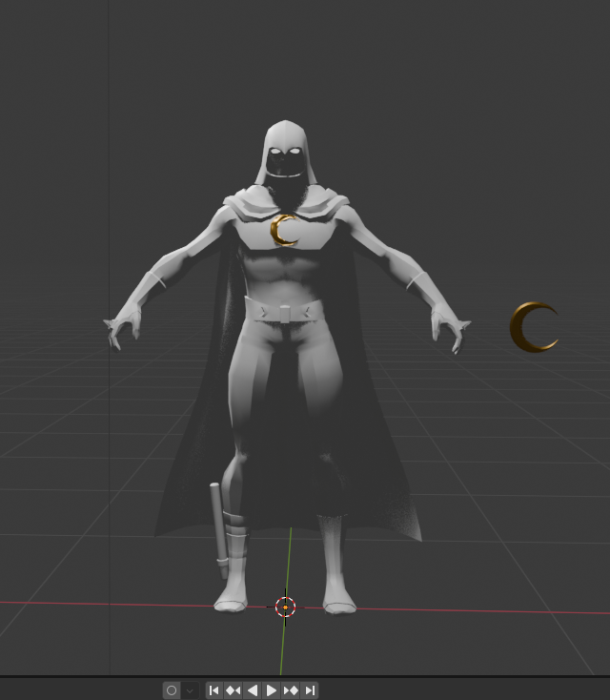
Task: Toggle the auto keying record button
Action: [172, 690]
